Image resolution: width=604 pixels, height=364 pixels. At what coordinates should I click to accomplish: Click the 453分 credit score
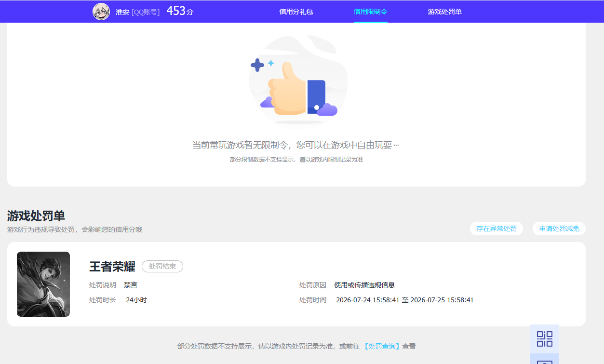click(x=180, y=11)
